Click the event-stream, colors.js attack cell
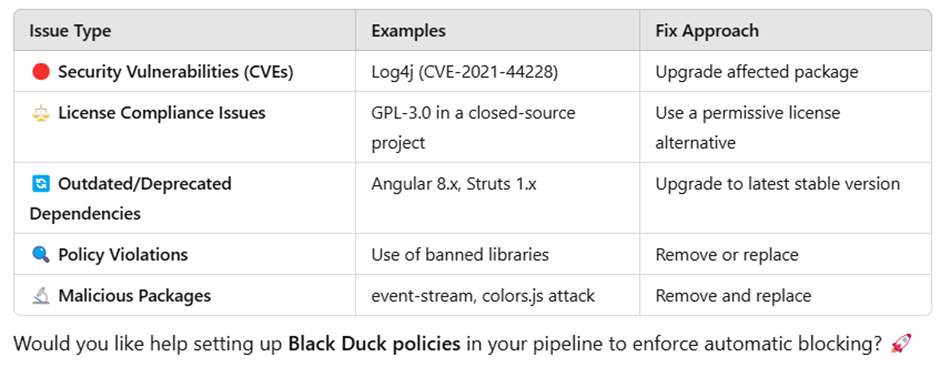This screenshot has height=367, width=940. [498, 295]
